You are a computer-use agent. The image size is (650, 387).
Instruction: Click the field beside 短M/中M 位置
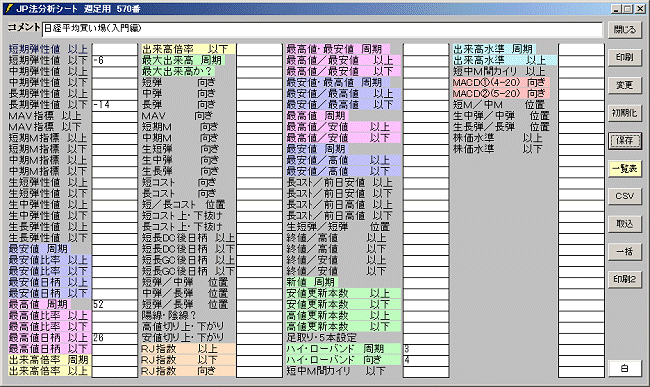pyautogui.click(x=581, y=105)
